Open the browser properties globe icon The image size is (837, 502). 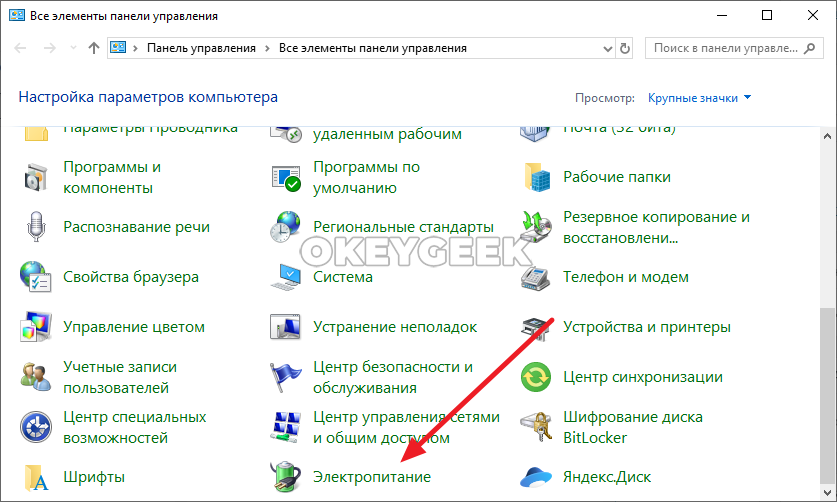36,277
